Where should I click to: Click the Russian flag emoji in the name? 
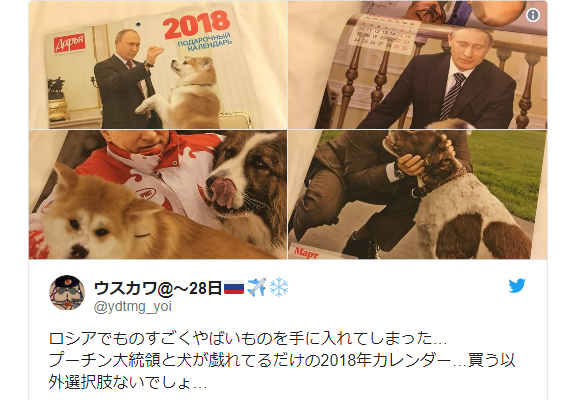[234, 288]
